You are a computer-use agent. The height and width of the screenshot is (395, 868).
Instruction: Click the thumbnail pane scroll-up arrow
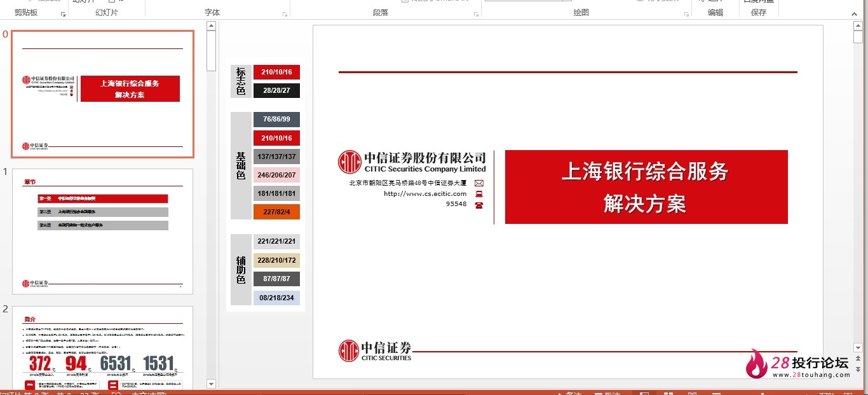pos(211,26)
